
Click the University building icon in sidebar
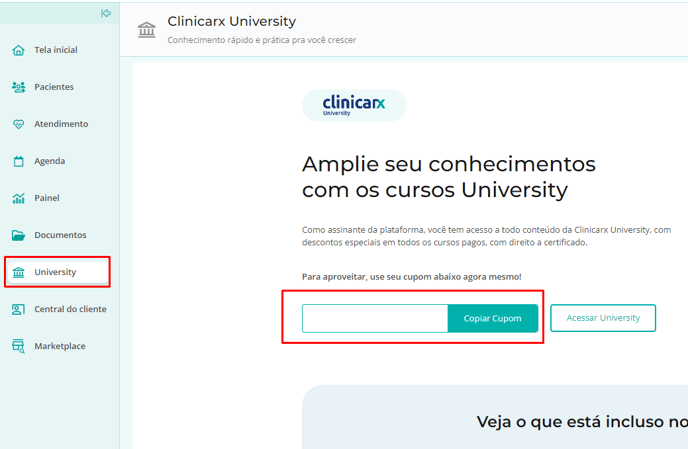18,272
